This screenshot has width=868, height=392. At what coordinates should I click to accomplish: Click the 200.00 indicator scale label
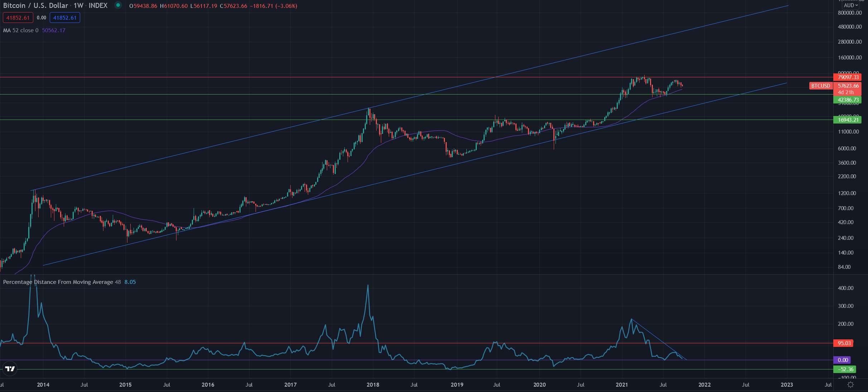(845, 324)
